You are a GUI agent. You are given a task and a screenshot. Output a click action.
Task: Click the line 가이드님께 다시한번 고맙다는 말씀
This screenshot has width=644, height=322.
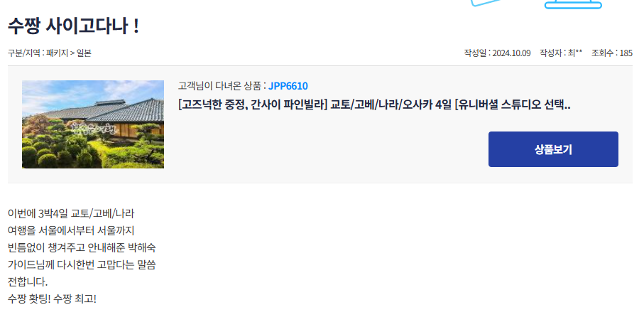click(x=82, y=265)
